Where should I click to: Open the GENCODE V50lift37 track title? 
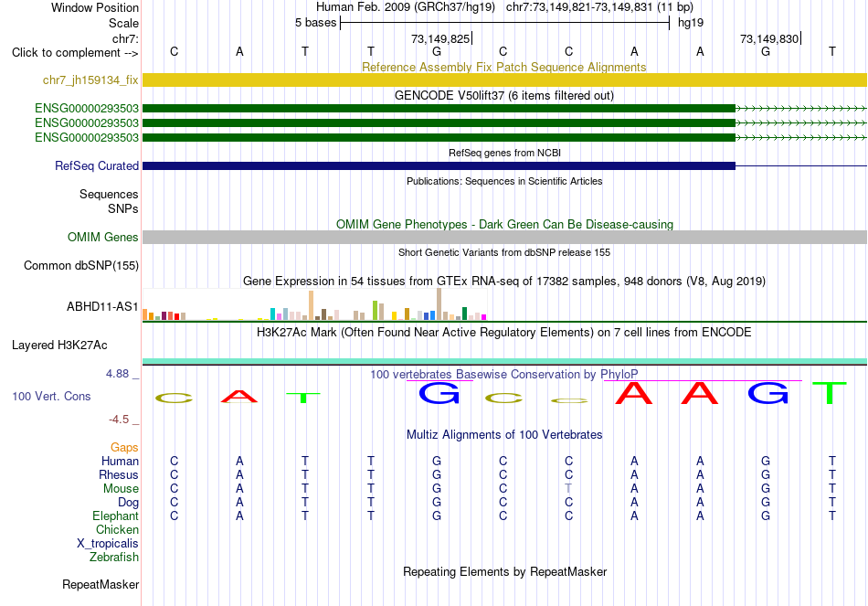point(503,95)
